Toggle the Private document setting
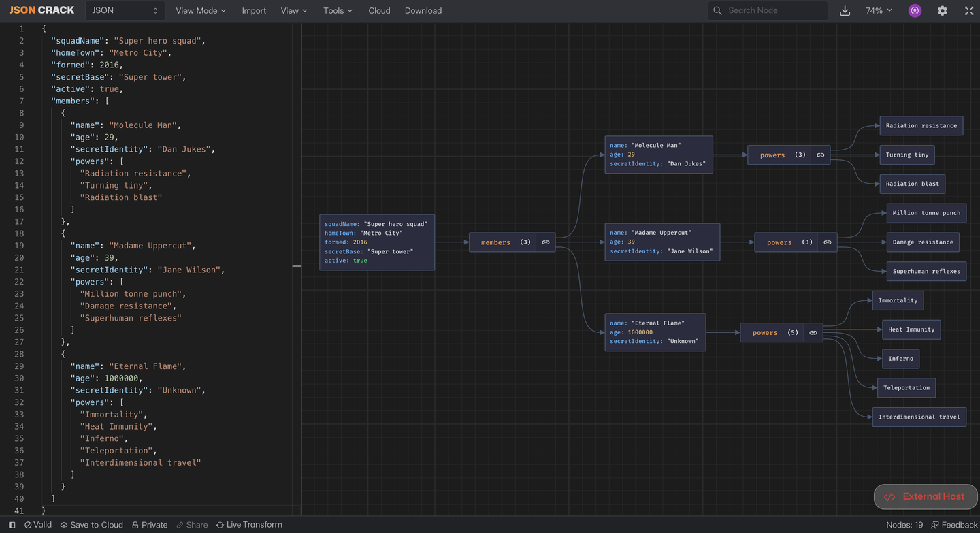Image resolution: width=980 pixels, height=533 pixels. pyautogui.click(x=150, y=525)
